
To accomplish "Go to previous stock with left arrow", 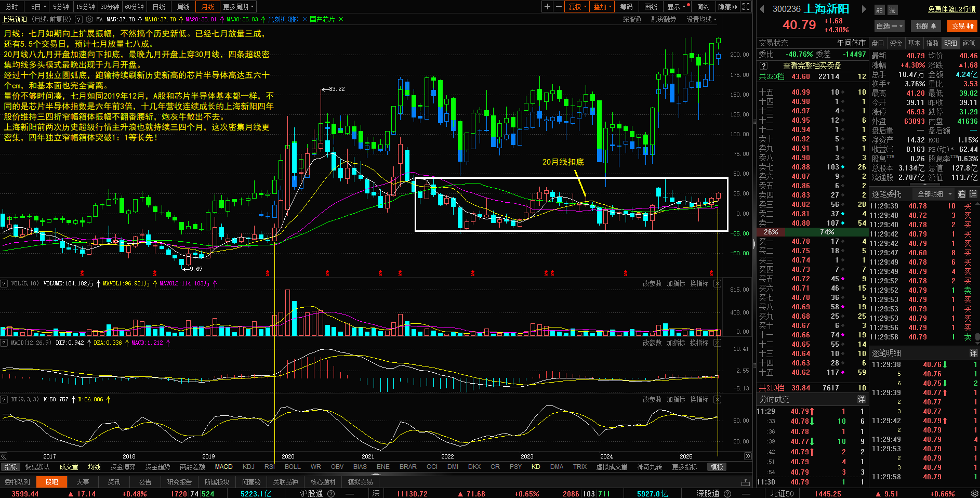I will 762,9.
